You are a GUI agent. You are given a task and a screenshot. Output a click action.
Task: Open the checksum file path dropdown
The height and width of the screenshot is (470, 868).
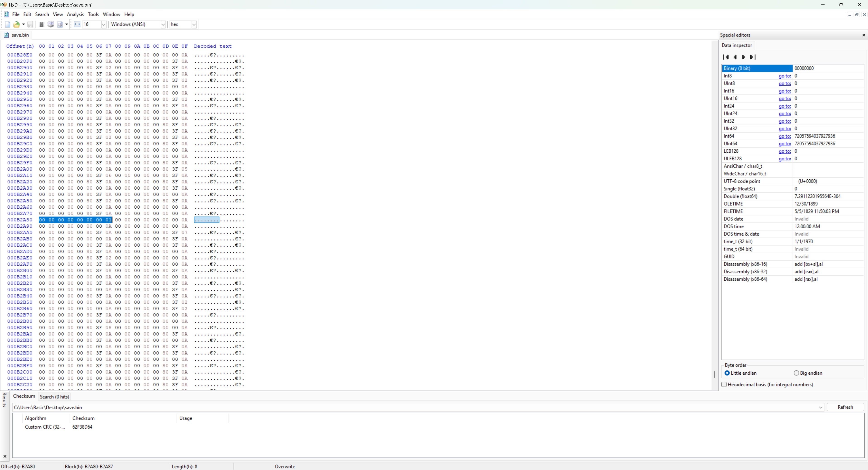820,407
